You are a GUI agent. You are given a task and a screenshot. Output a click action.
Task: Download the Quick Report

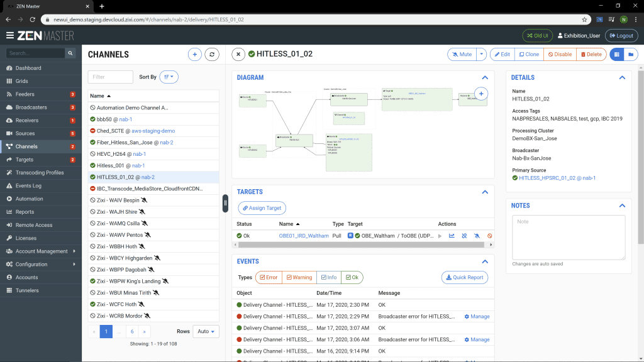465,277
